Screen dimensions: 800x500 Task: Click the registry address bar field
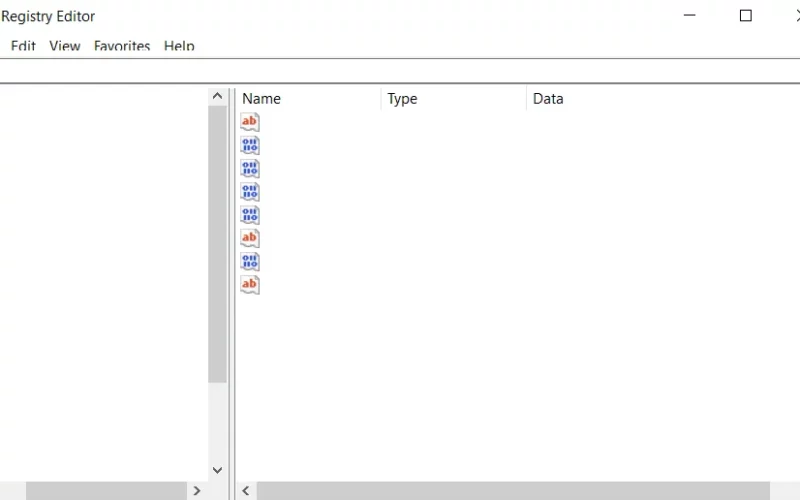(x=400, y=71)
